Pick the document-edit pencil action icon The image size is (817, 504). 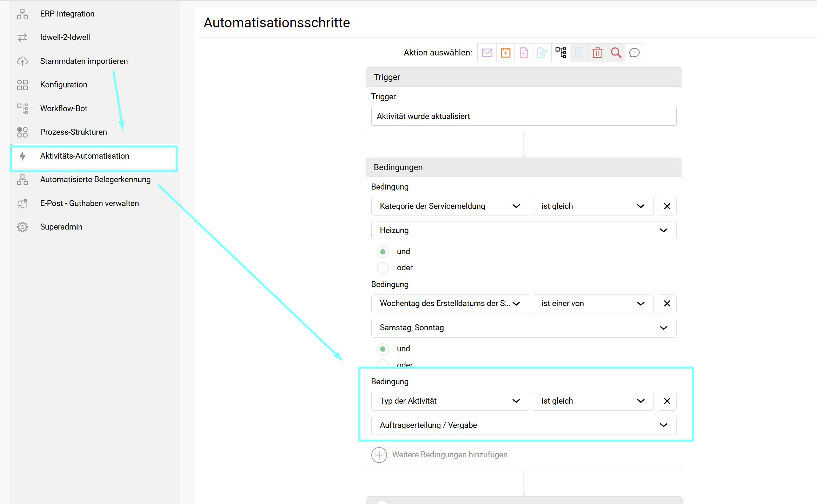[x=542, y=53]
